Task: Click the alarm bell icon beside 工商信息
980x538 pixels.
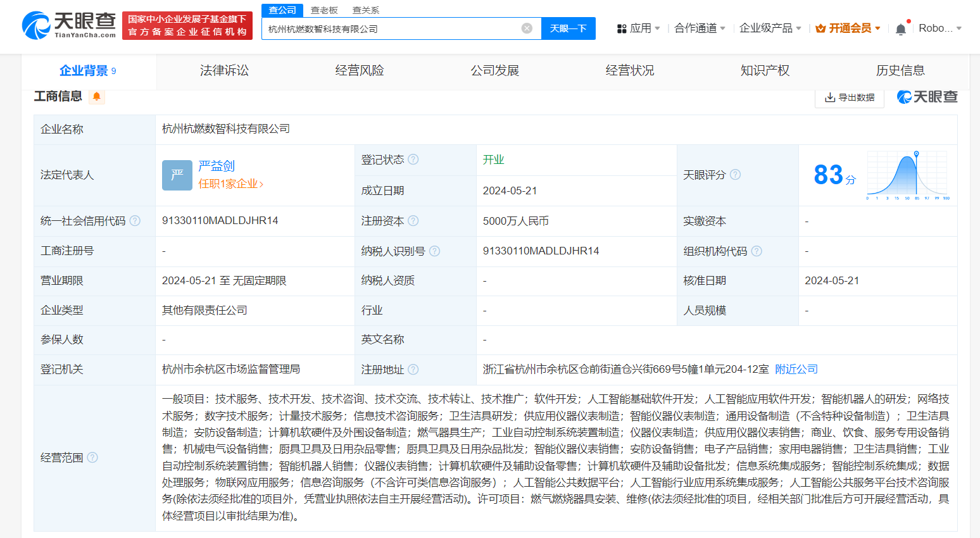Action: pyautogui.click(x=98, y=96)
